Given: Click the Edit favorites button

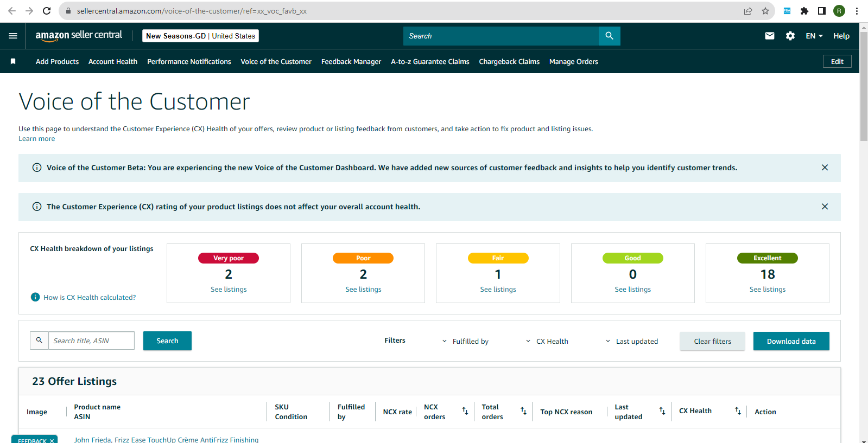Looking at the screenshot, I should [x=837, y=61].
